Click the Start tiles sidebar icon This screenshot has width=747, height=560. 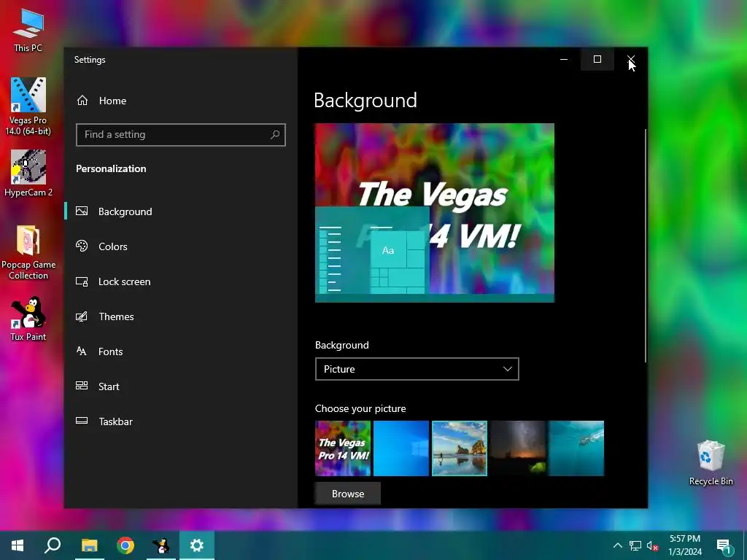82,386
